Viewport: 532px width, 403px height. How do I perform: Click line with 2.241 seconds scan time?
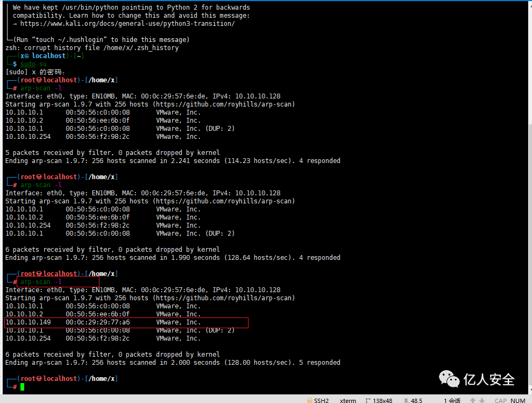click(173, 160)
